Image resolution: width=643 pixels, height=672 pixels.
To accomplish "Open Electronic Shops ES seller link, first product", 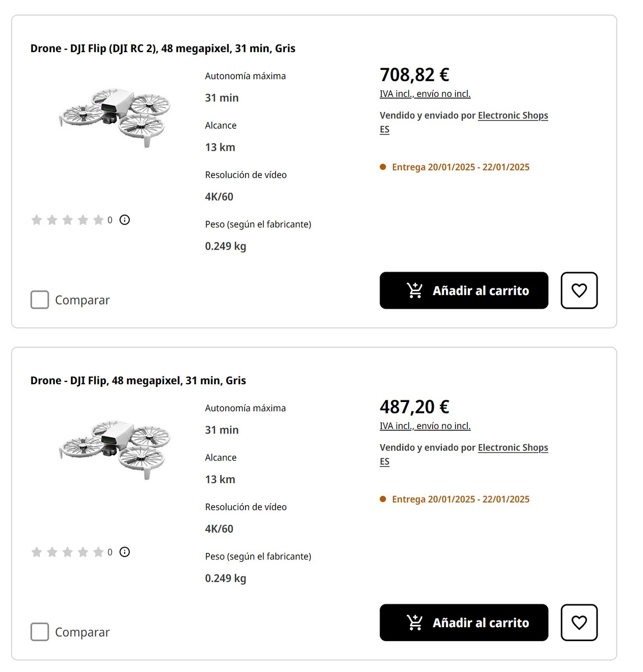I will click(513, 116).
